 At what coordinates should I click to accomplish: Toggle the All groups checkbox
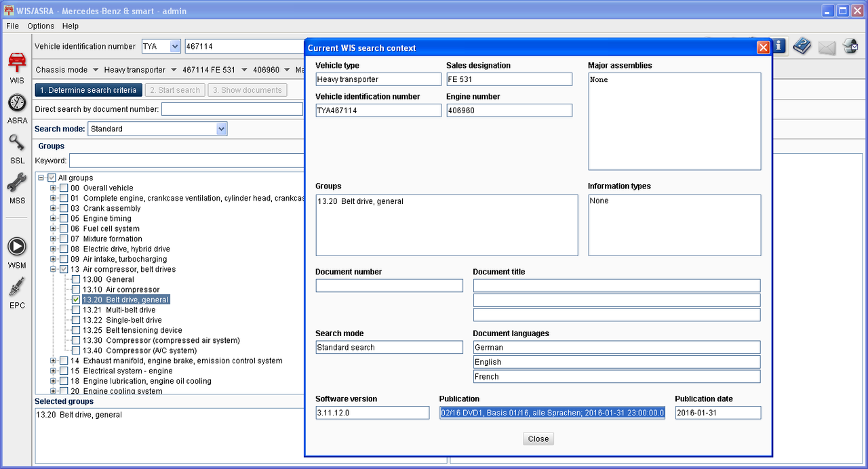pyautogui.click(x=52, y=178)
